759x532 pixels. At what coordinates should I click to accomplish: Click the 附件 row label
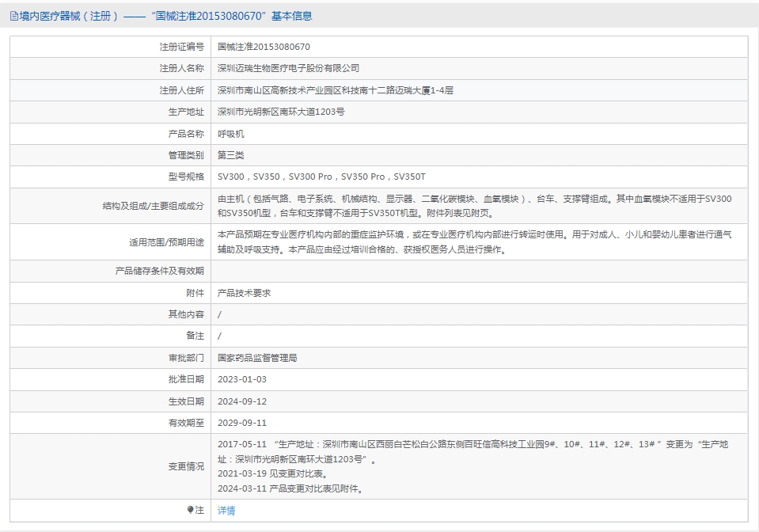(x=195, y=293)
